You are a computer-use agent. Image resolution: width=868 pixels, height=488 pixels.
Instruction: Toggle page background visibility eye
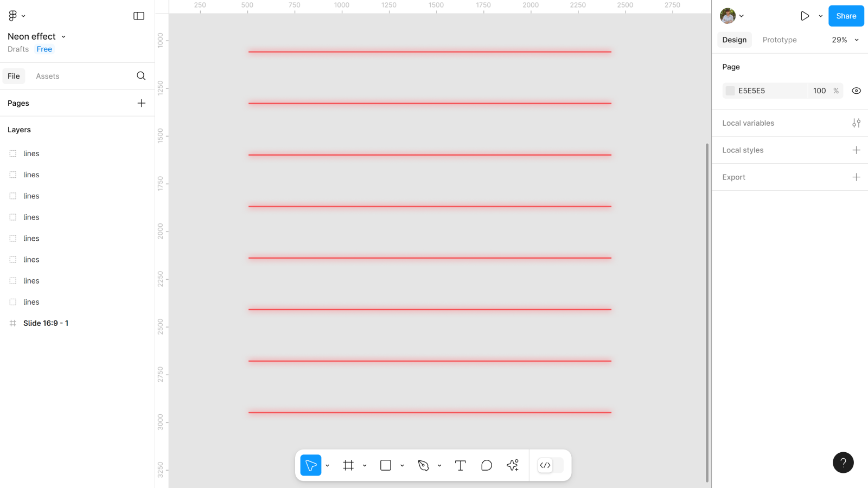click(x=856, y=91)
